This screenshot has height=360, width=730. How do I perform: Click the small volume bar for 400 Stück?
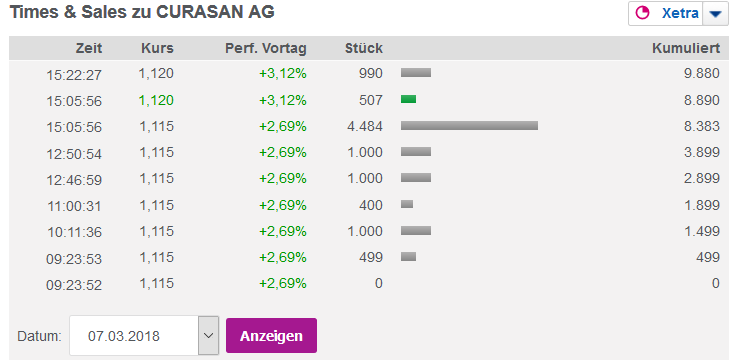[407, 204]
